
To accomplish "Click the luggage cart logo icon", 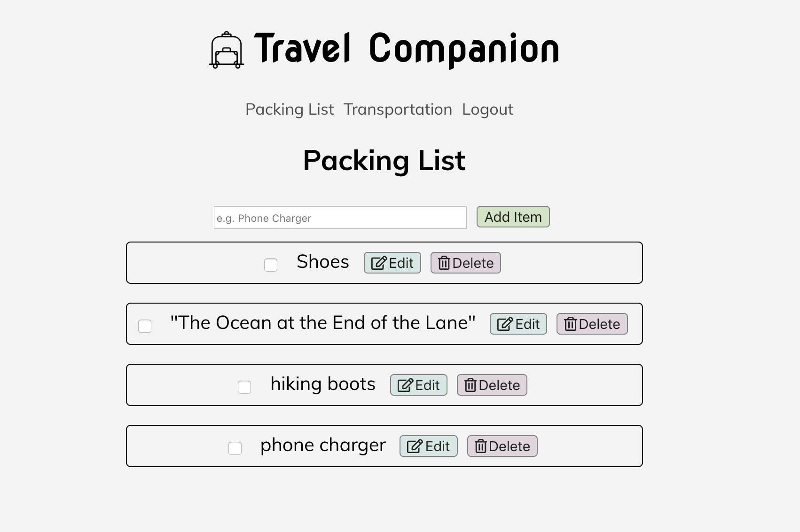I will [x=227, y=50].
